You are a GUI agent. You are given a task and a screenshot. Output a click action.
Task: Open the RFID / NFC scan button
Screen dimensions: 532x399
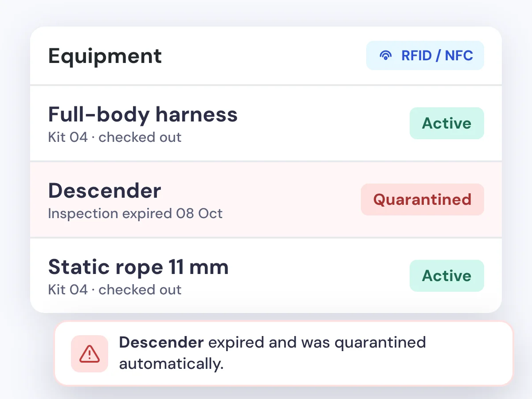coord(425,55)
